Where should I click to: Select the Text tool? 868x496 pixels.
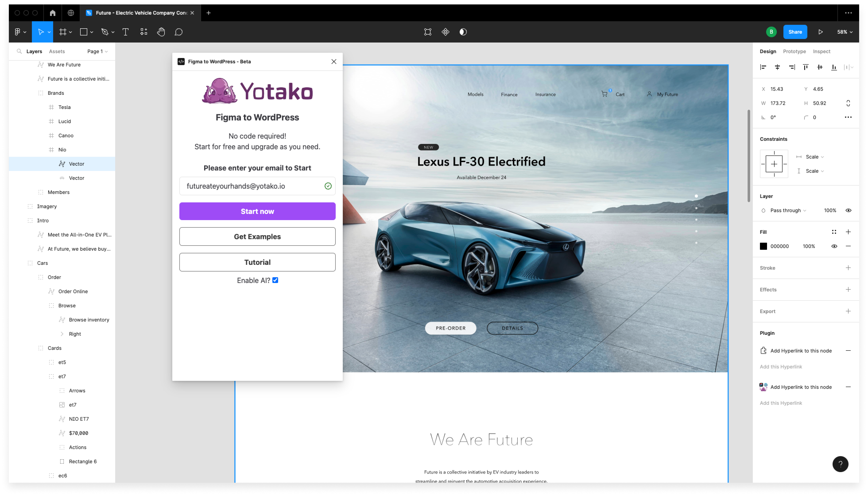125,32
